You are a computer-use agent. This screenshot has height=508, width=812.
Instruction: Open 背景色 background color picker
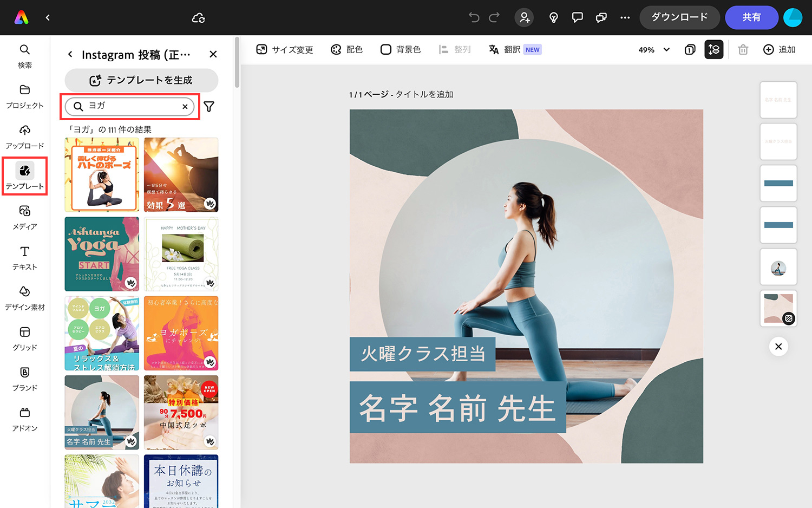pyautogui.click(x=401, y=49)
